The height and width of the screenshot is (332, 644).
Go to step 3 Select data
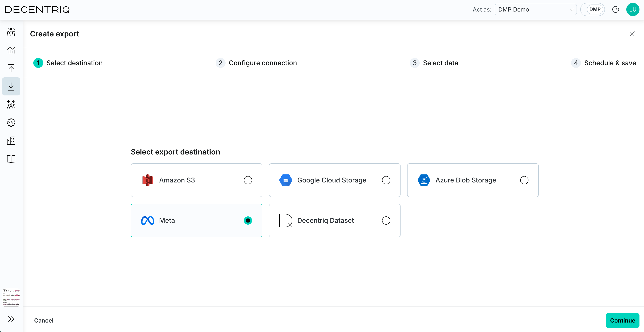[434, 63]
